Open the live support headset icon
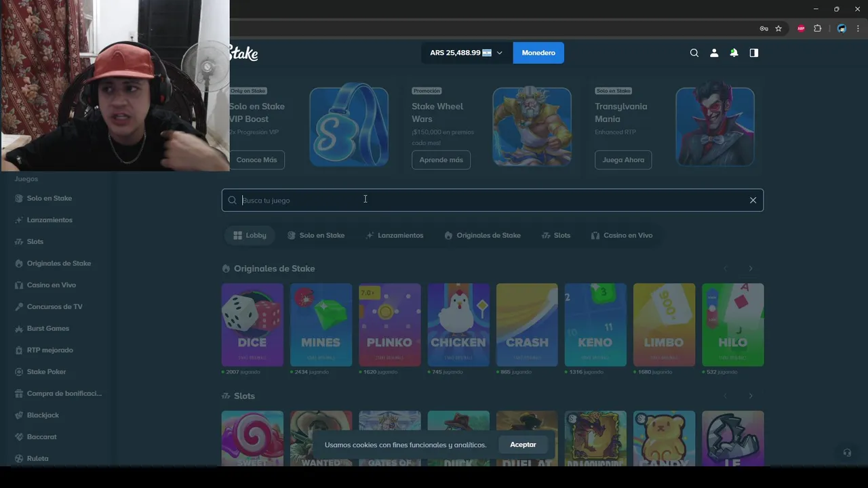This screenshot has height=488, width=868. tap(846, 452)
